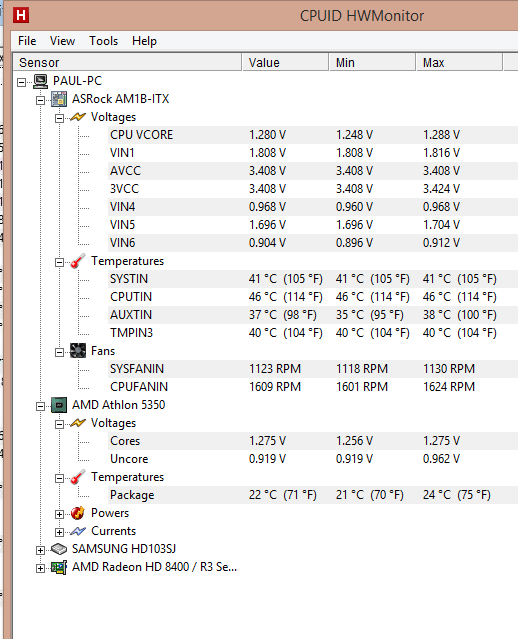Select the Package temperature row
This screenshot has width=518, height=639.
pyautogui.click(x=313, y=495)
